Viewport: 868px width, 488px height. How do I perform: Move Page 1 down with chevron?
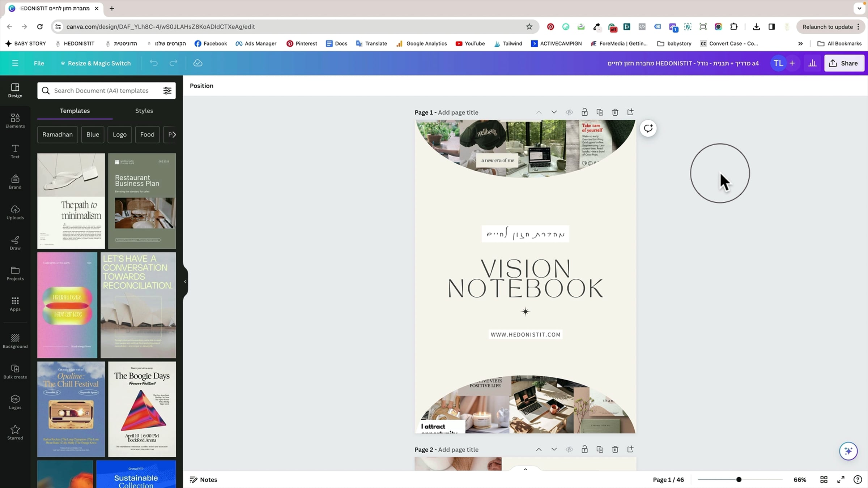554,112
